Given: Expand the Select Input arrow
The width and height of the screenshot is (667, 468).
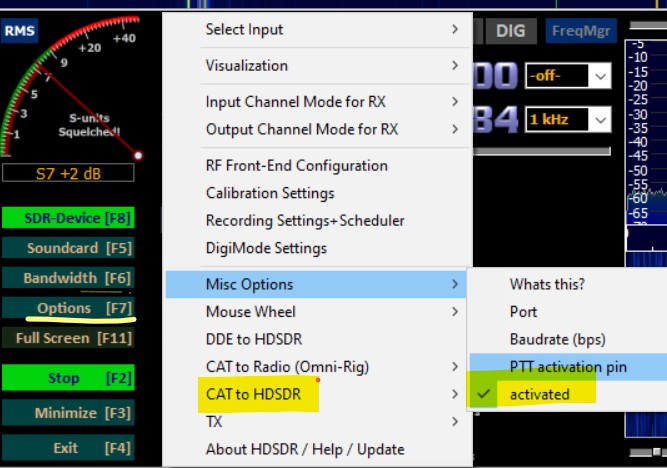Looking at the screenshot, I should click(455, 29).
